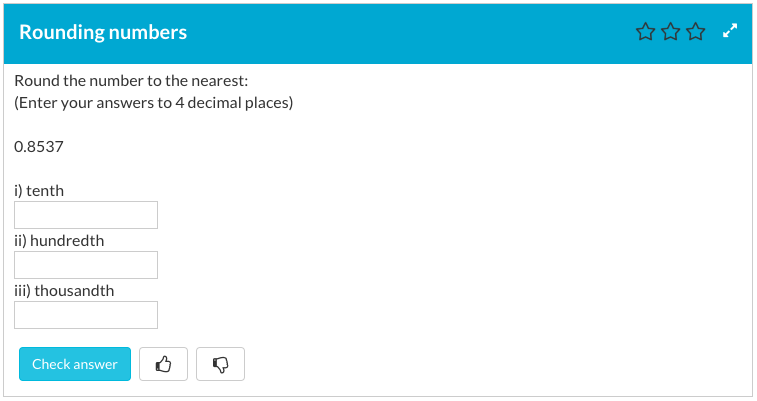Give a three-star rating with the last star
757x401 pixels.
695,33
